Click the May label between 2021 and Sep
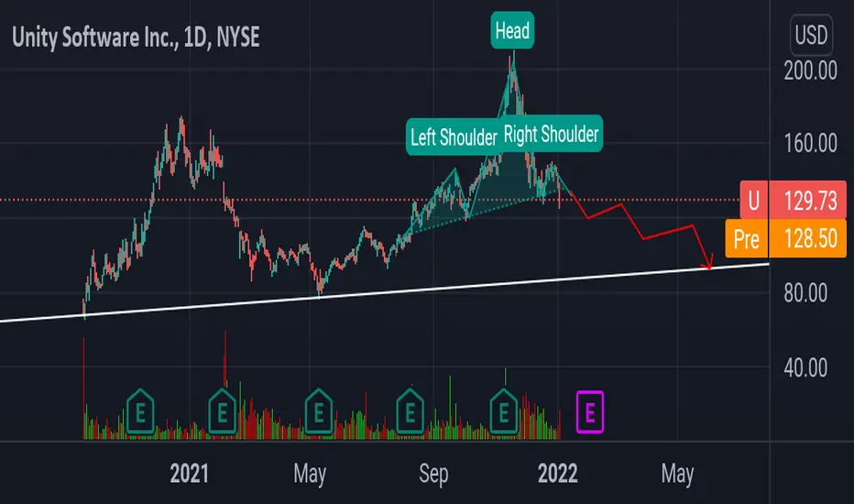Viewport: 854px width, 504px height. pyautogui.click(x=310, y=474)
